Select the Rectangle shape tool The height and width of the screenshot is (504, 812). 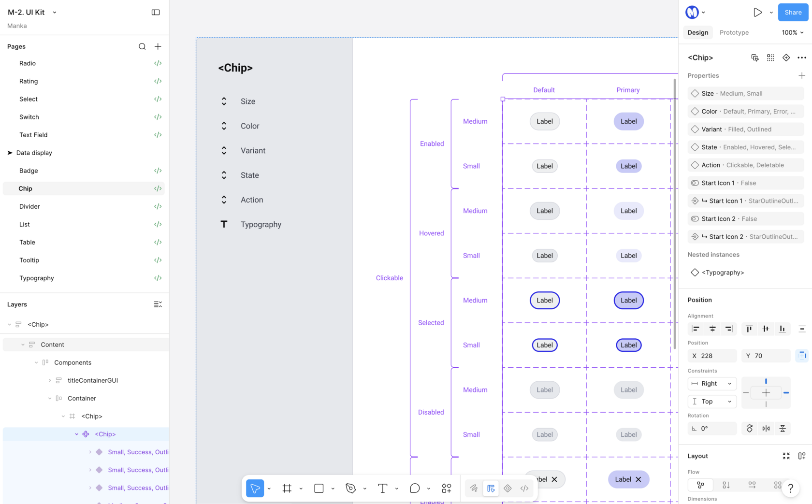319,489
